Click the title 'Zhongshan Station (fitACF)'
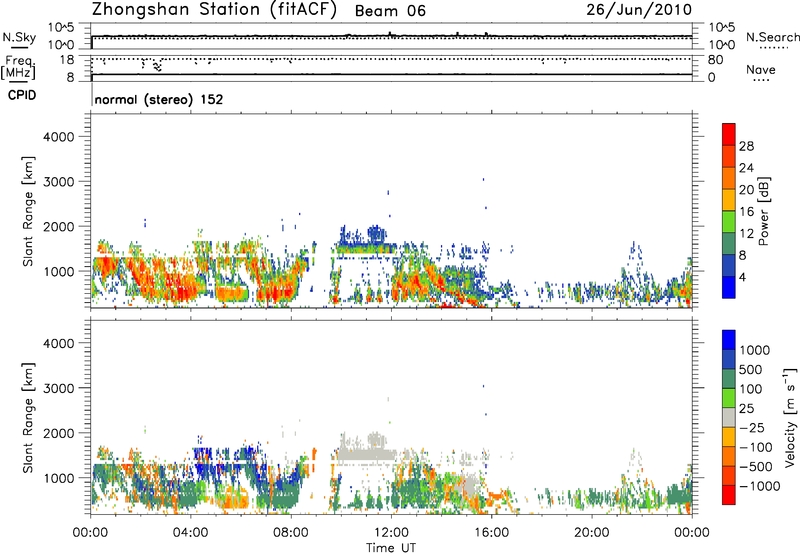Screen dimensions: 800x554 click(214, 10)
